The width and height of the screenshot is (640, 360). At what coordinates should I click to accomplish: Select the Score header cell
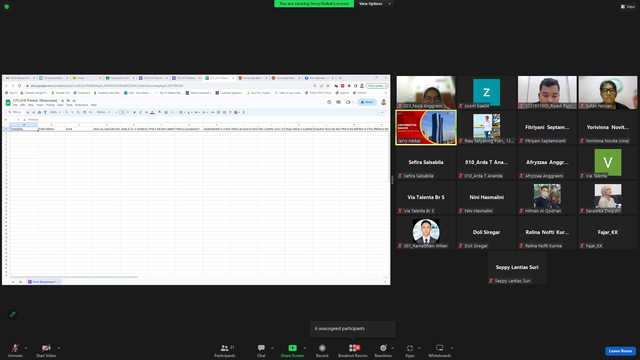click(79, 129)
